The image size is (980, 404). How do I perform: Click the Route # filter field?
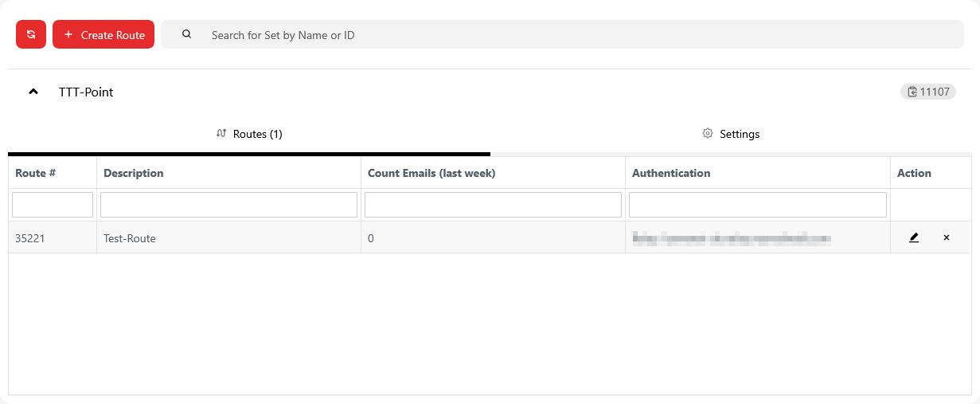point(53,205)
